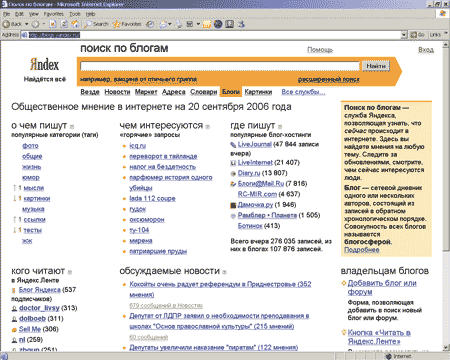Image resolution: width=450 pixels, height=360 pixels.
Task: Print the page using the printer icon
Action: (x=179, y=24)
